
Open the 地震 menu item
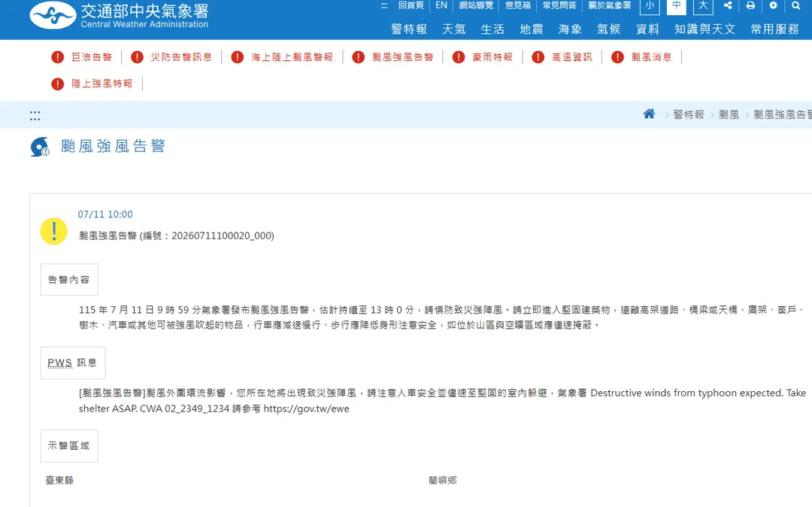click(x=532, y=29)
